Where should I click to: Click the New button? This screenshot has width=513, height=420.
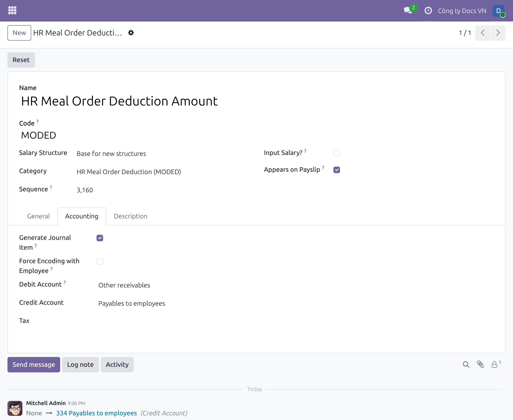[19, 33]
